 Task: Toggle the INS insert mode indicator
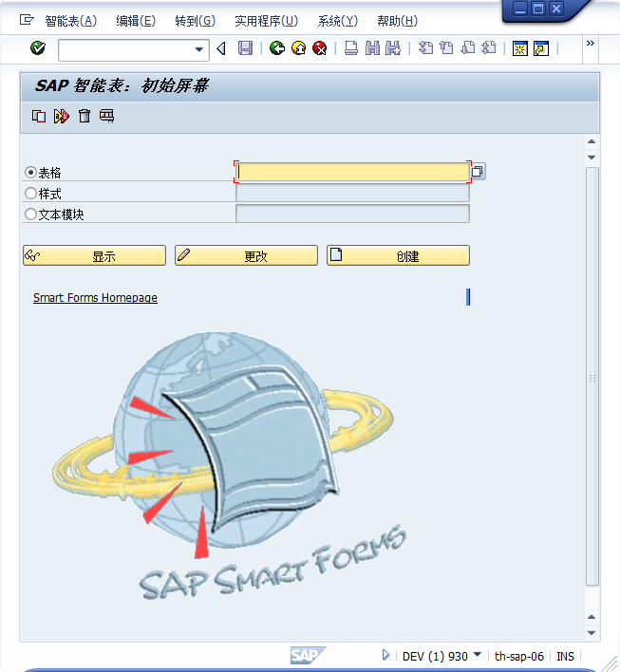(565, 656)
